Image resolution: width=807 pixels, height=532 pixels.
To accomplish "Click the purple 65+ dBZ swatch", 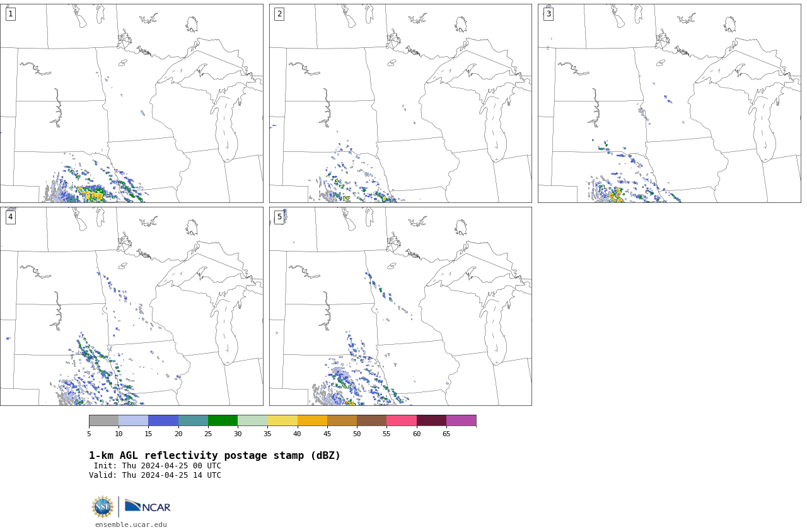I will (x=461, y=420).
